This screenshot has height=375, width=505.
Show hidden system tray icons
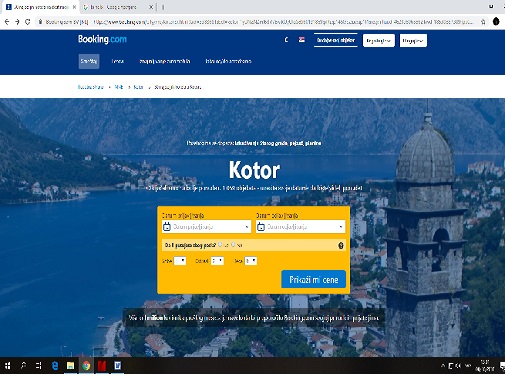[443, 366]
